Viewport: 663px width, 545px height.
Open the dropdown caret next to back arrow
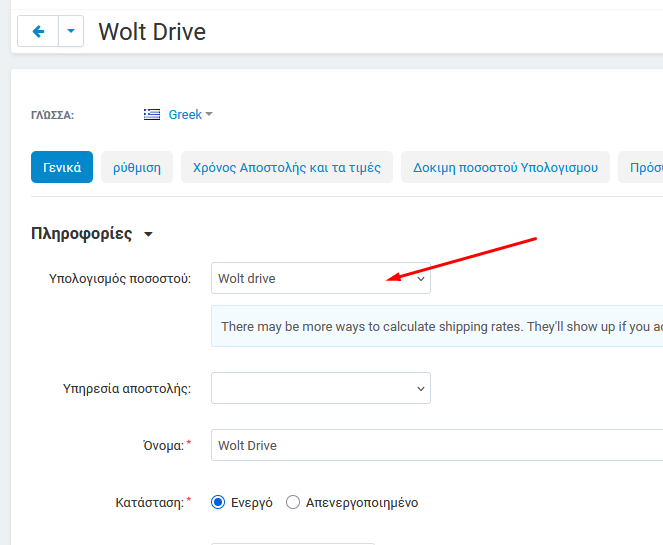coord(71,31)
